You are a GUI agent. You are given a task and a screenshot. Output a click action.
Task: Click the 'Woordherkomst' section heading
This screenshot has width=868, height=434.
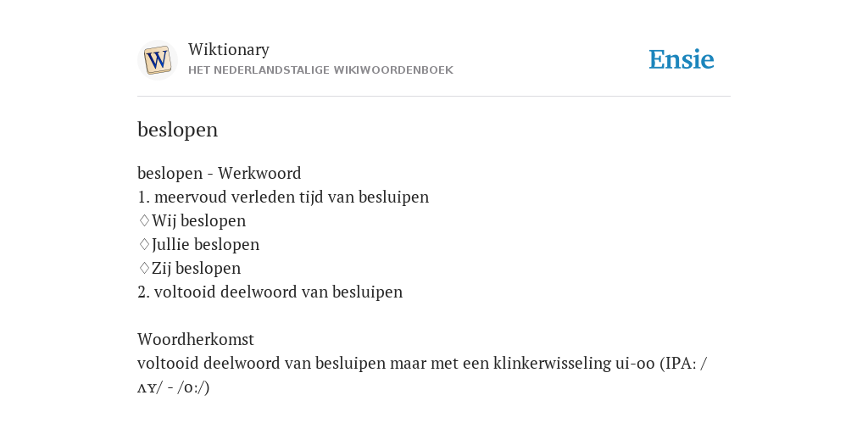[196, 339]
